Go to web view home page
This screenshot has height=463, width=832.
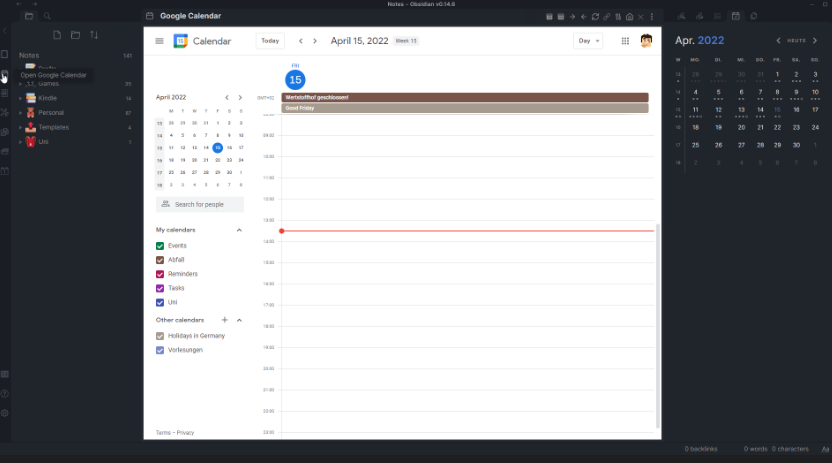(629, 16)
